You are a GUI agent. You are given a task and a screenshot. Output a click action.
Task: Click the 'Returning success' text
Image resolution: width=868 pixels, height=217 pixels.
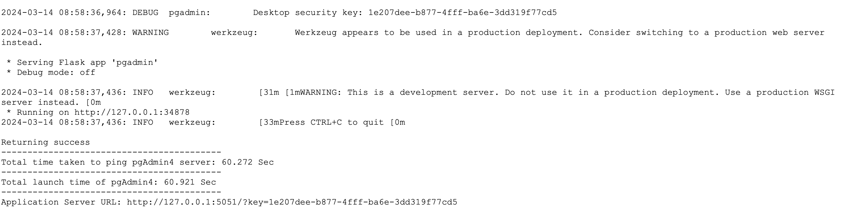46,142
